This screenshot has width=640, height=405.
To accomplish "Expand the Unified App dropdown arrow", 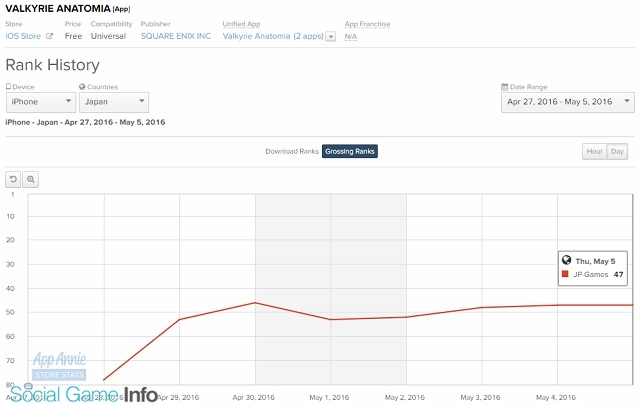I will [x=331, y=36].
